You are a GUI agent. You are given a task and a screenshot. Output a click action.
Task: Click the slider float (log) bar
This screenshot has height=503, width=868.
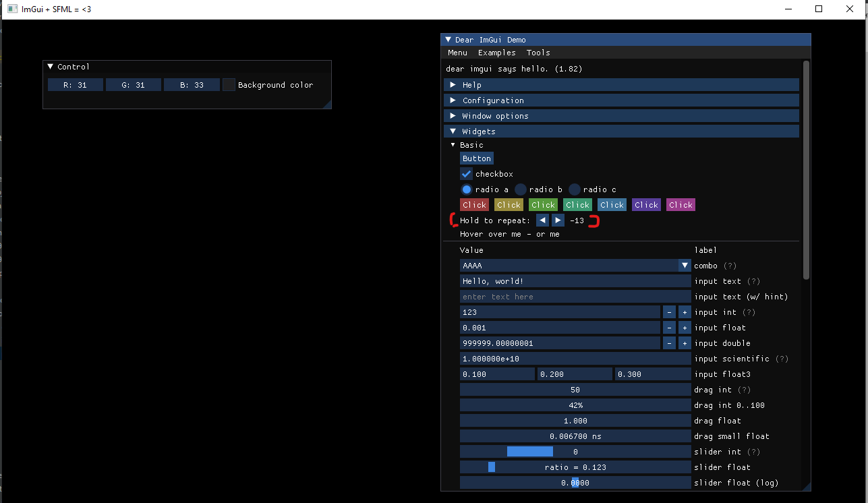click(x=575, y=483)
